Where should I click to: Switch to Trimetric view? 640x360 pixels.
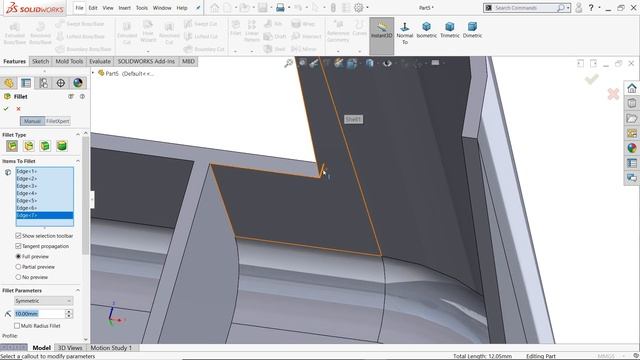pyautogui.click(x=450, y=30)
